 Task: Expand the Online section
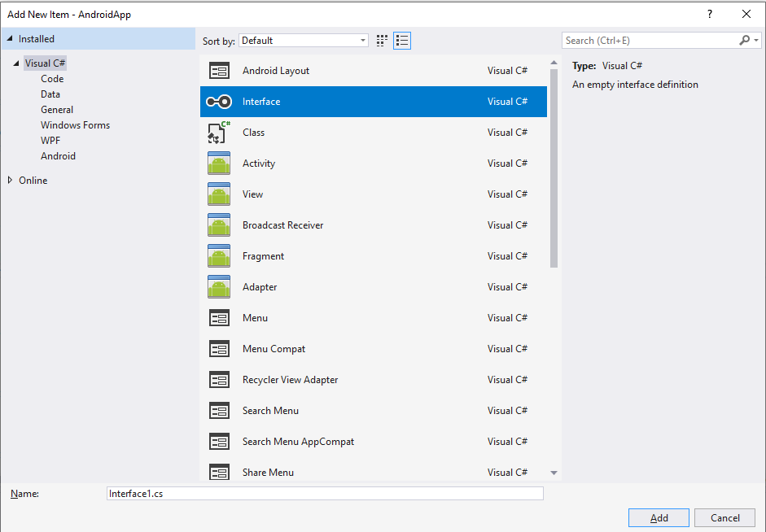[x=10, y=180]
